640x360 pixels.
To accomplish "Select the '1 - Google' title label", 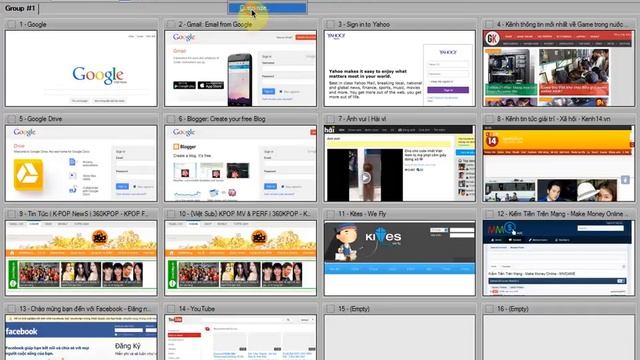I will coord(33,24).
